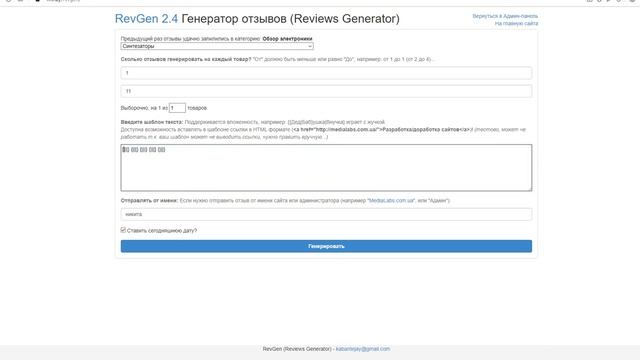Click the bold 'Обзор электроники' category text
Viewport: 640px width, 360px height.
click(x=287, y=39)
